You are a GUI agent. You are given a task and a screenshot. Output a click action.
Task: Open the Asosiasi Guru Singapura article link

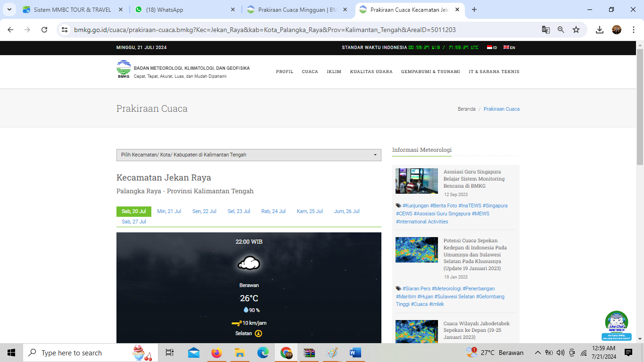click(474, 179)
